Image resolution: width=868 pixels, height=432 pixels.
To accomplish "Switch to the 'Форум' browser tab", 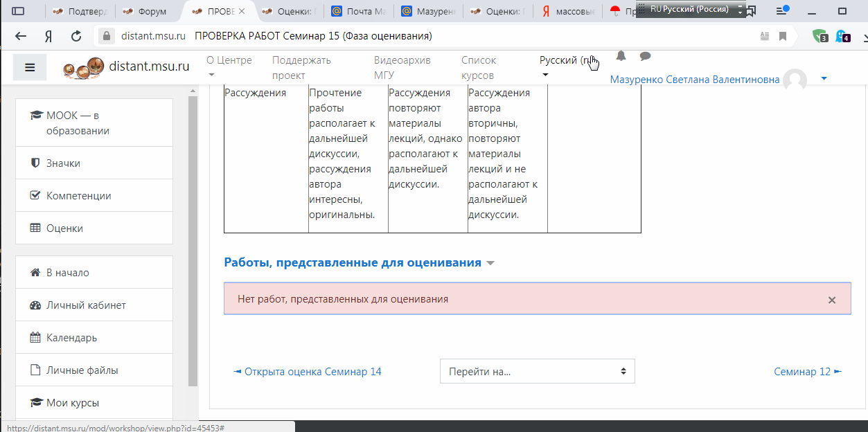I will (x=150, y=11).
